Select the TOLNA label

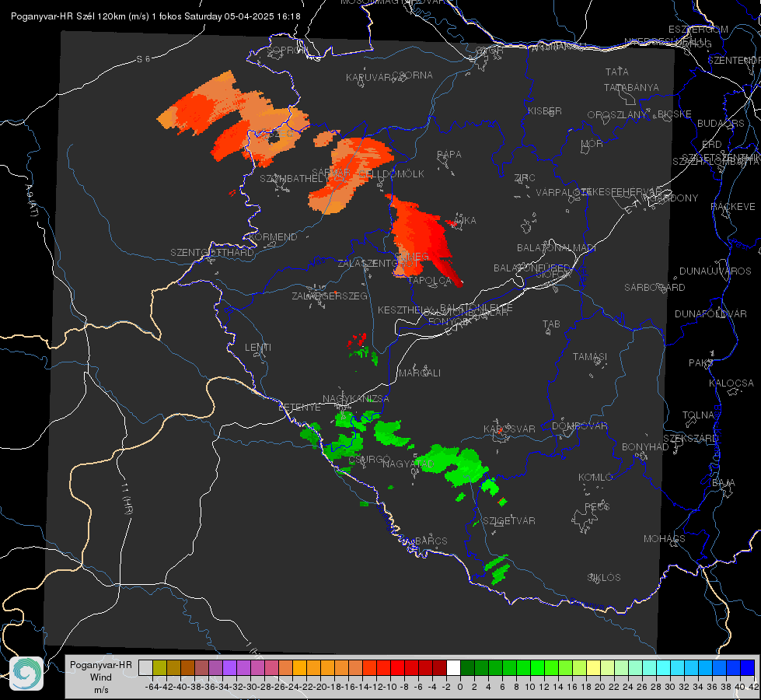(698, 415)
